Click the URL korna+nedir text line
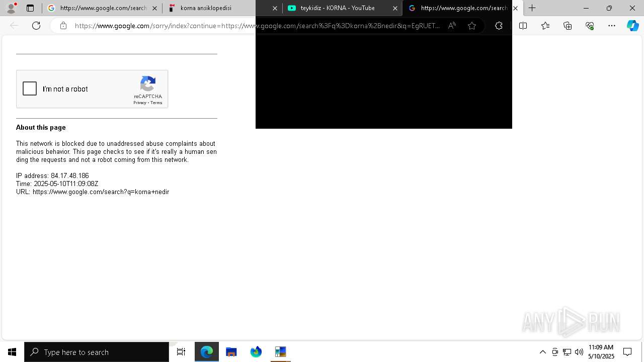The height and width of the screenshot is (362, 644). 93,192
